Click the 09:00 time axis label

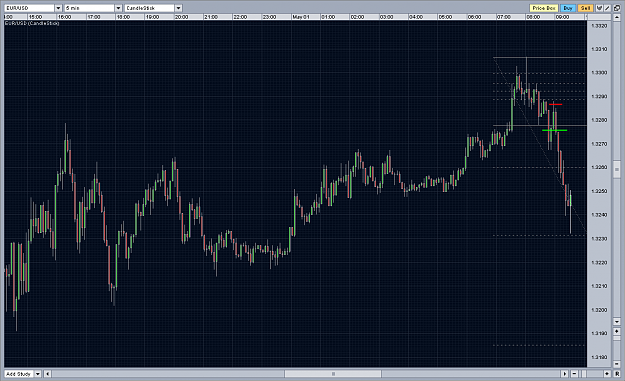coord(562,17)
